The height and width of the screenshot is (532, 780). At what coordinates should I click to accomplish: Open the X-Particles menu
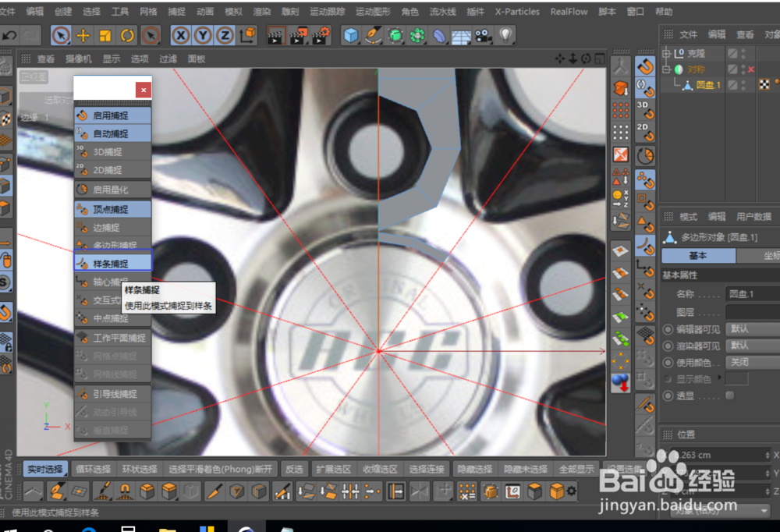[x=517, y=12]
